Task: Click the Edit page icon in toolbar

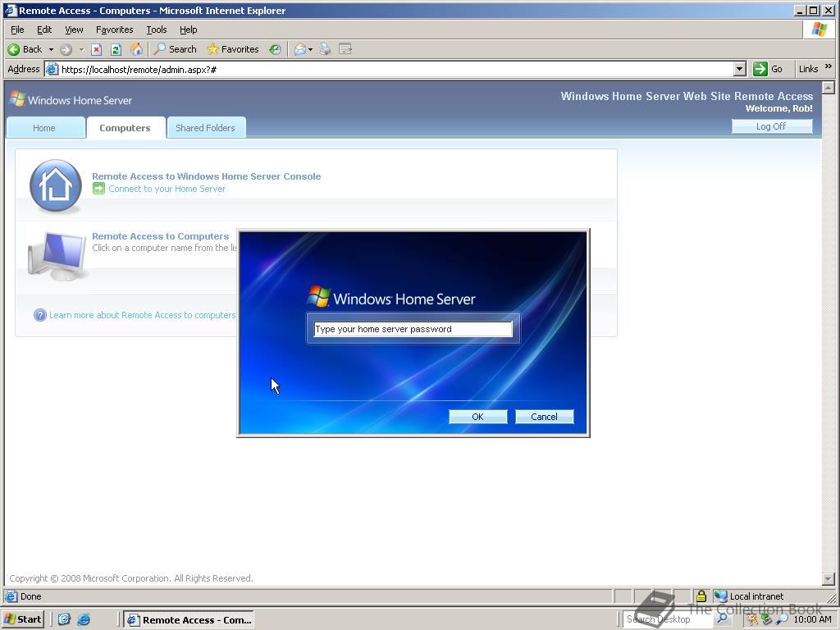Action: click(345, 49)
